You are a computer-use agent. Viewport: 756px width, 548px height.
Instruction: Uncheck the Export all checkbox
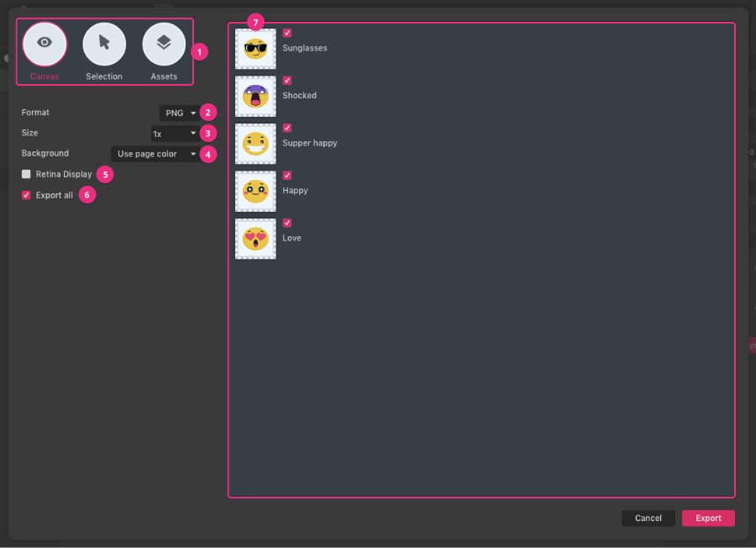pos(26,194)
